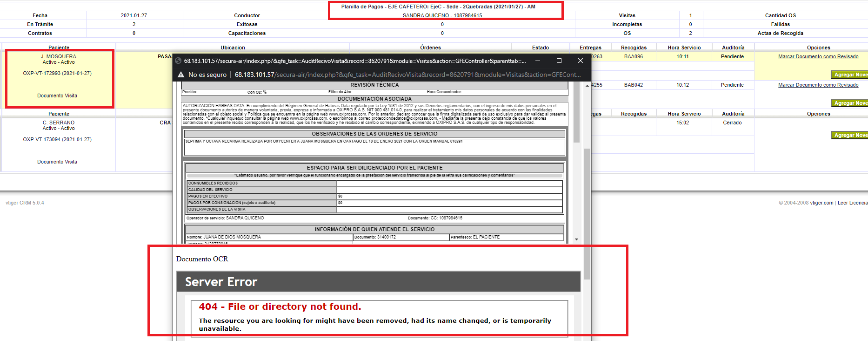The height and width of the screenshot is (341, 868).
Task: Click the 'Incompletas' summary label
Action: point(627,24)
